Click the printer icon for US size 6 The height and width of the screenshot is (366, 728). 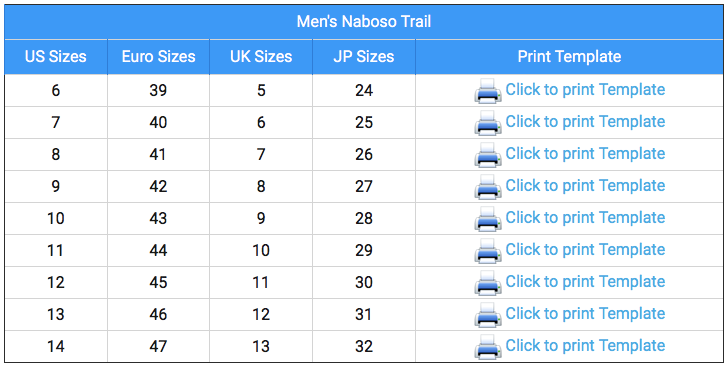[x=488, y=91]
